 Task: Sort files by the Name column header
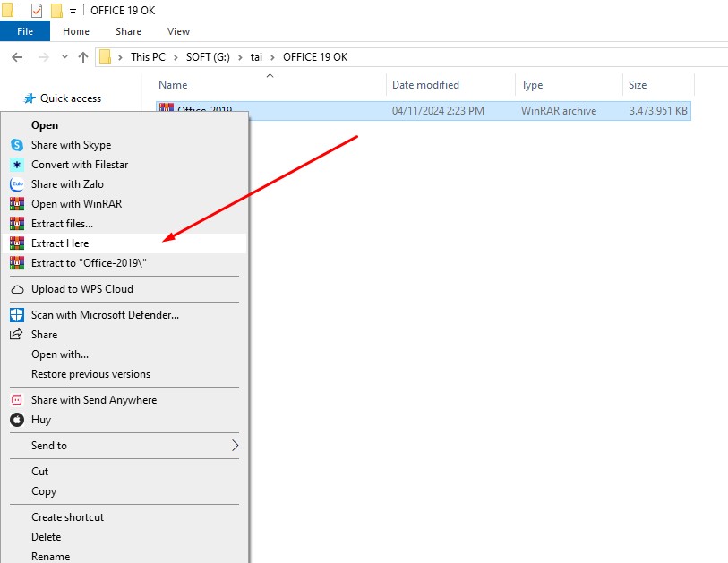coord(172,84)
